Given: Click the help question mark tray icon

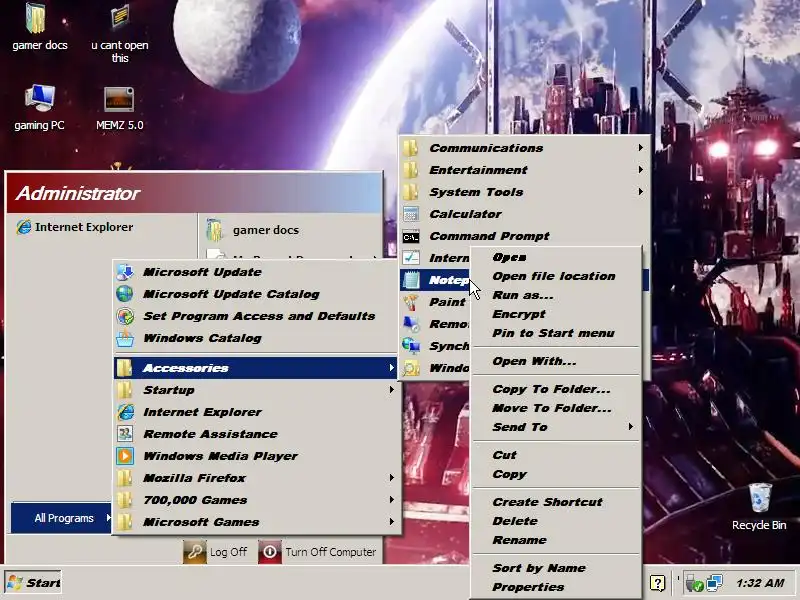Looking at the screenshot, I should (x=657, y=583).
